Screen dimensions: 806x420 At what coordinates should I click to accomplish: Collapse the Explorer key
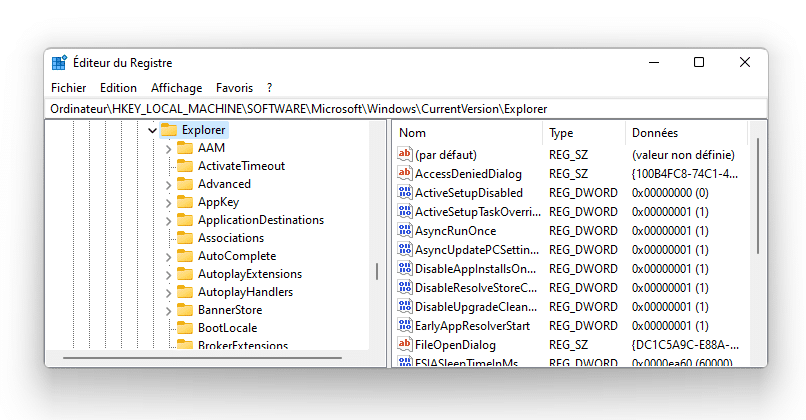coord(152,131)
